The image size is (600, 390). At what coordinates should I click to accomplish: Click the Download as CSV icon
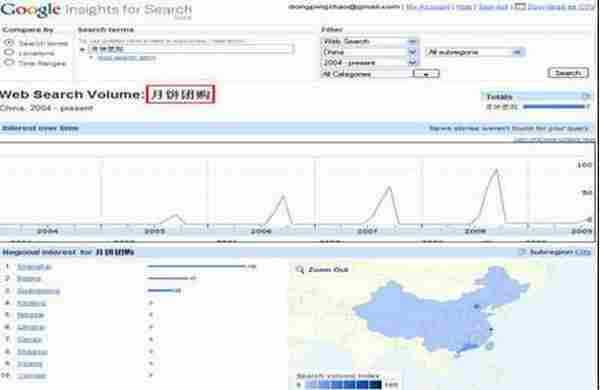click(x=520, y=6)
